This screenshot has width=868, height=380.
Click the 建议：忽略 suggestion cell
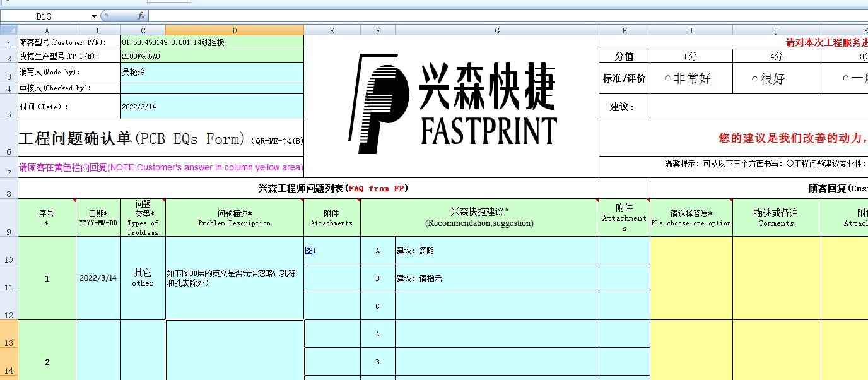pos(497,251)
